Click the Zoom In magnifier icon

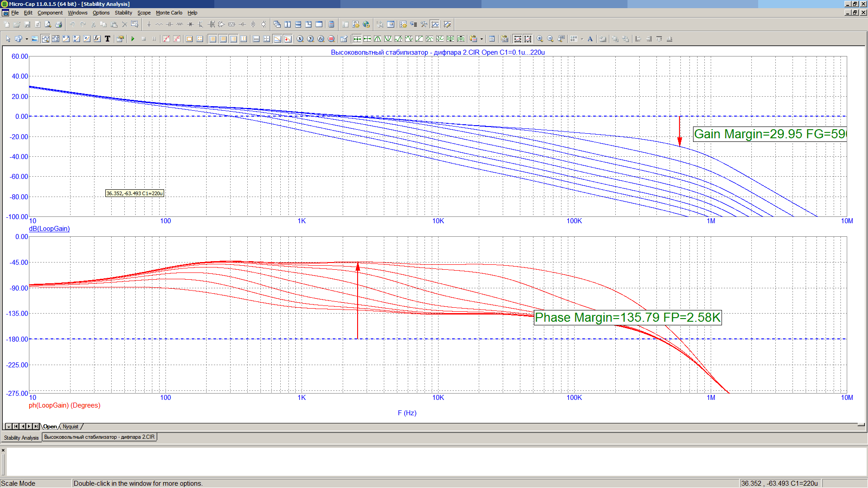(540, 39)
